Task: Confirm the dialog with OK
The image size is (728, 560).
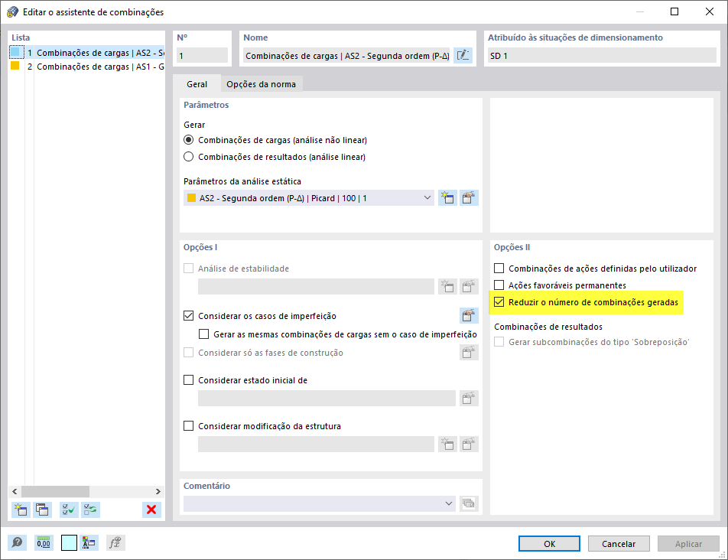Action: pos(548,543)
